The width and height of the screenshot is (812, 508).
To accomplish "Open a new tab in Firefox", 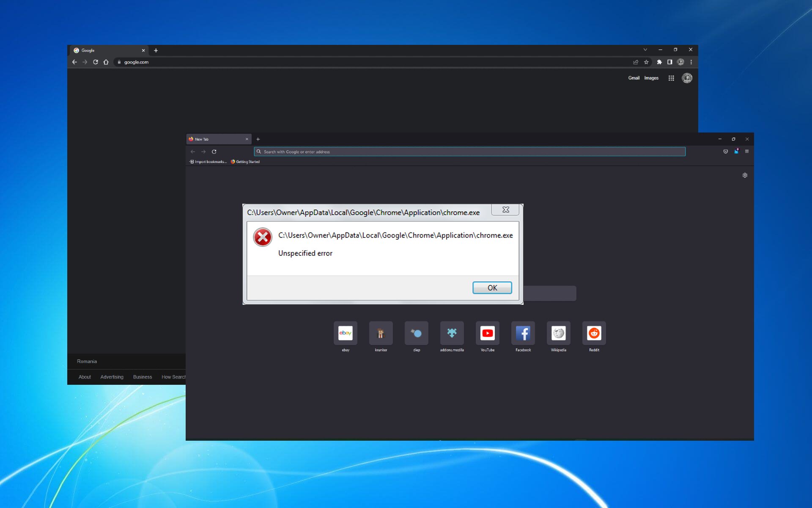I will (x=258, y=139).
